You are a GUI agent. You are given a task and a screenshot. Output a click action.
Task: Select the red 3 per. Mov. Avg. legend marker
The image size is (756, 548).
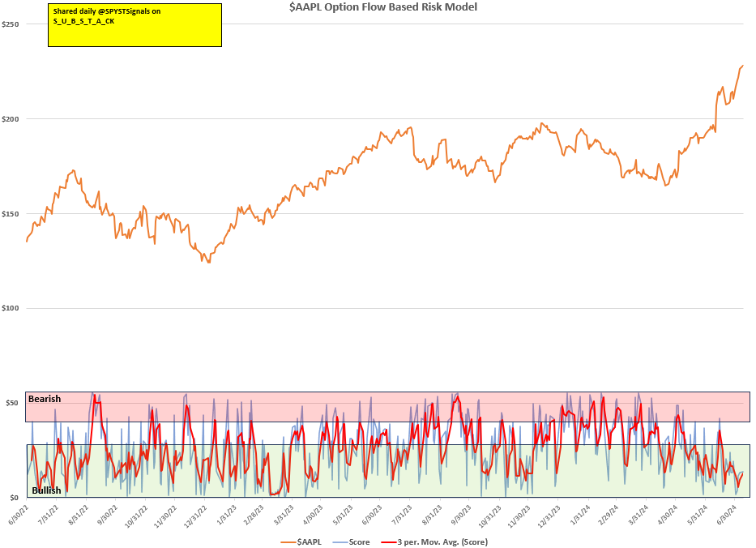click(387, 541)
